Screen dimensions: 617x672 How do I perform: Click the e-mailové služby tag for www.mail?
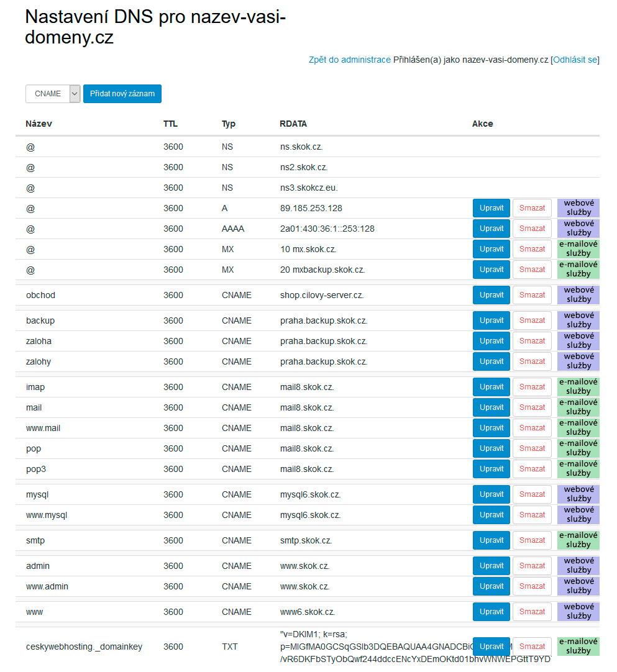click(578, 428)
